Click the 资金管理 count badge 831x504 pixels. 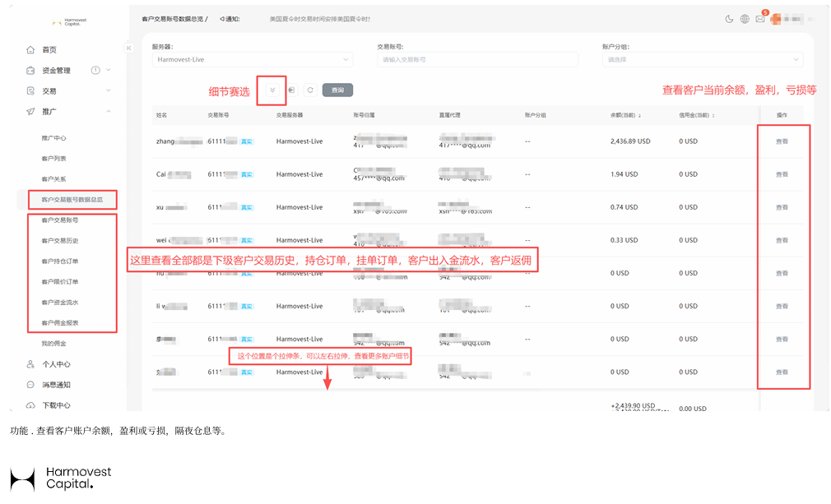[x=95, y=70]
